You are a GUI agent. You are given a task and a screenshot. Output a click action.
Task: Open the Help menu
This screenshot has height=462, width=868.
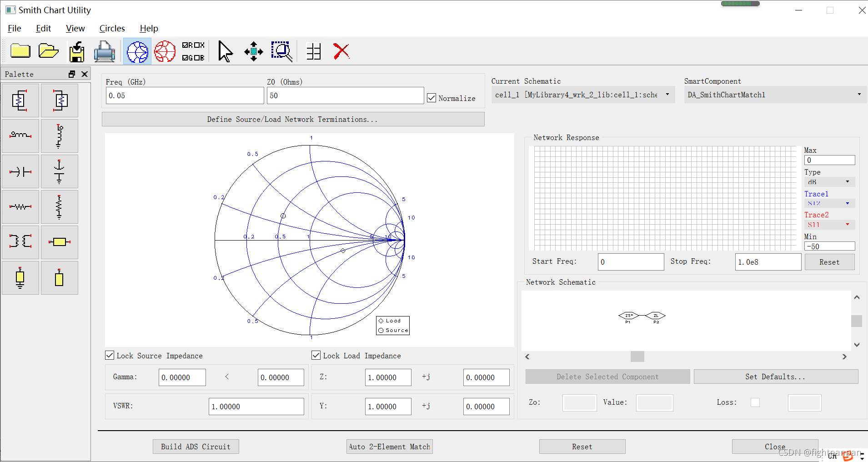[149, 28]
